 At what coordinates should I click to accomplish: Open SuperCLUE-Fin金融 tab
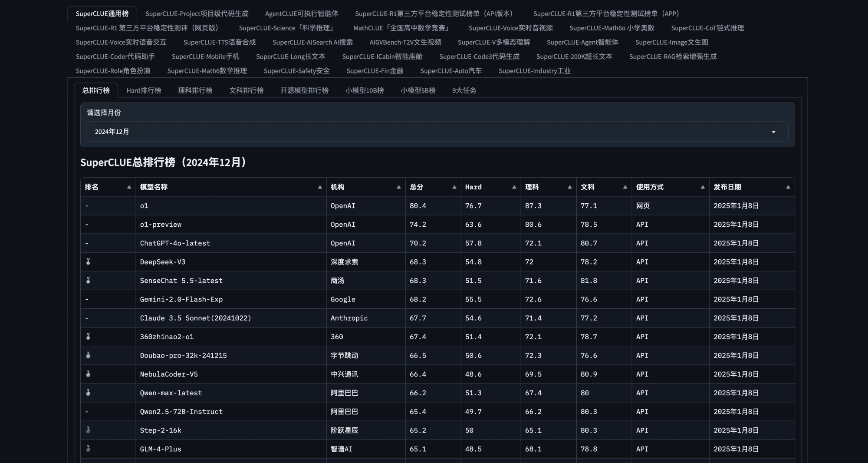tap(375, 71)
